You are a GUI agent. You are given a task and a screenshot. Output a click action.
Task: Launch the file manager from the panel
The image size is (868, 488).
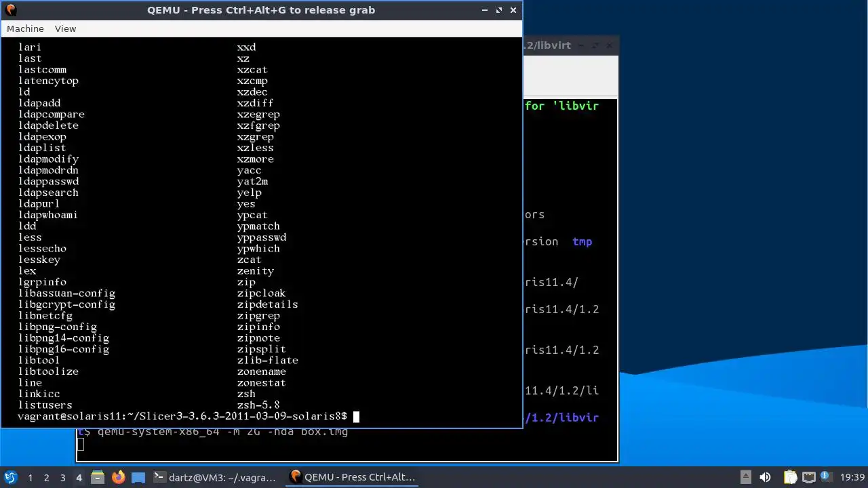click(97, 477)
